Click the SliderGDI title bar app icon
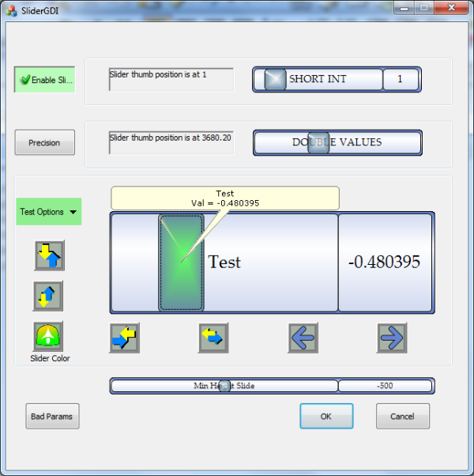 11,11
